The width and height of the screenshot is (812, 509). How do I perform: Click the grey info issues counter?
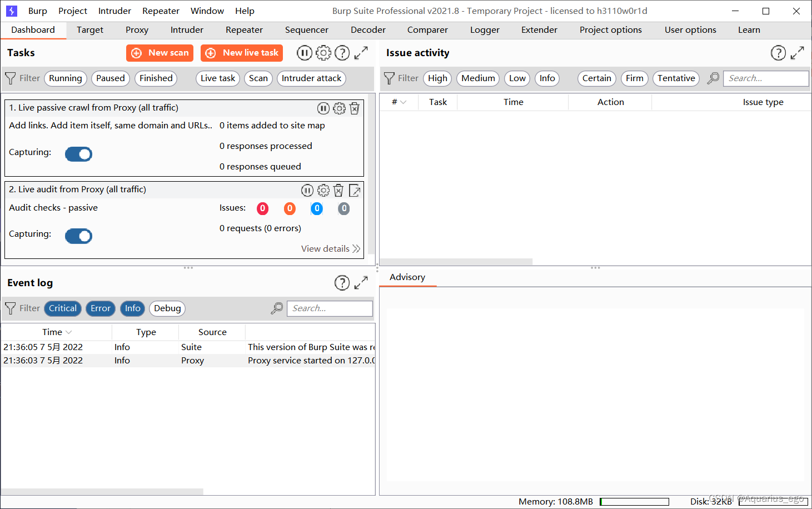(344, 208)
